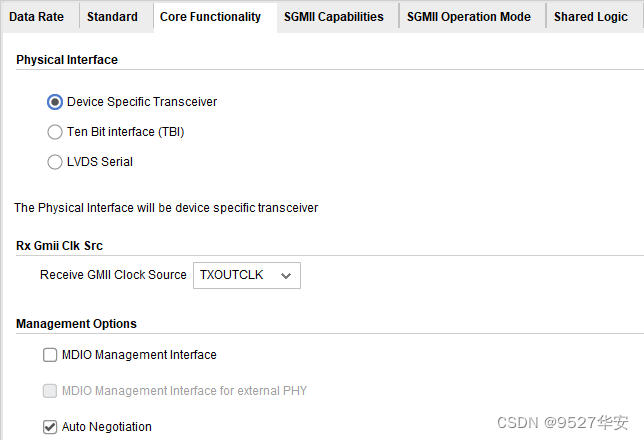The image size is (644, 440).
Task: Uncheck the Auto Negotiation checkbox
Action: click(x=50, y=427)
